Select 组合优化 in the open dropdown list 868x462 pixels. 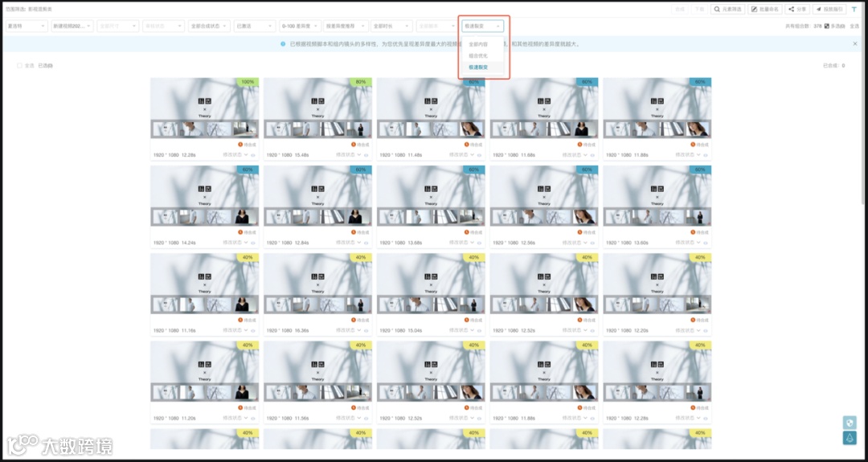click(x=483, y=55)
